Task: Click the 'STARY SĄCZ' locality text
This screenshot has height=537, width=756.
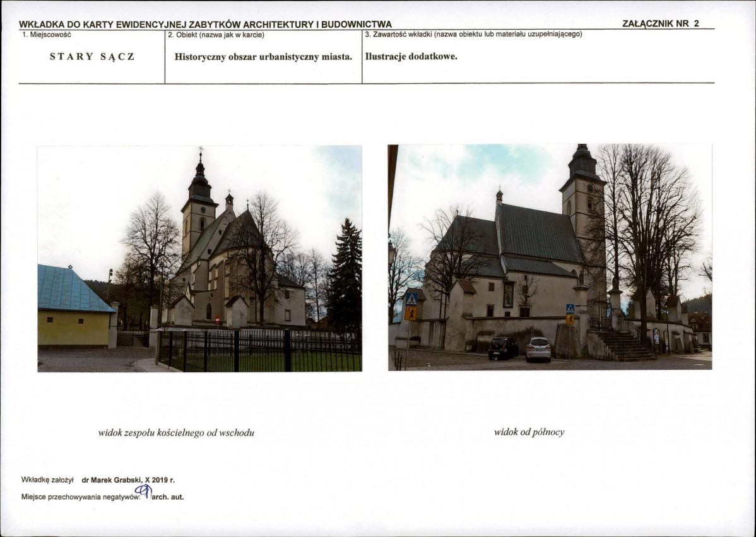Action: tap(92, 56)
